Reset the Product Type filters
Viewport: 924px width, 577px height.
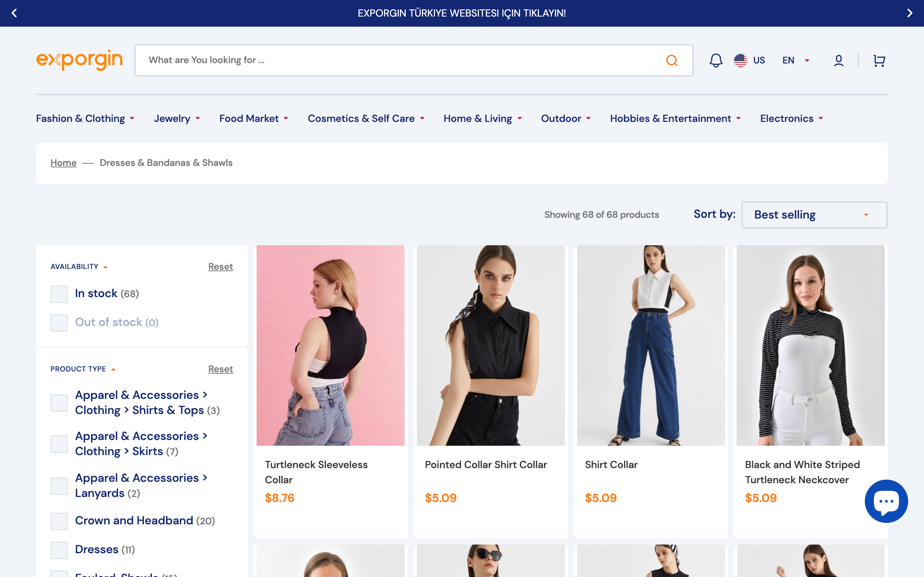coord(220,369)
